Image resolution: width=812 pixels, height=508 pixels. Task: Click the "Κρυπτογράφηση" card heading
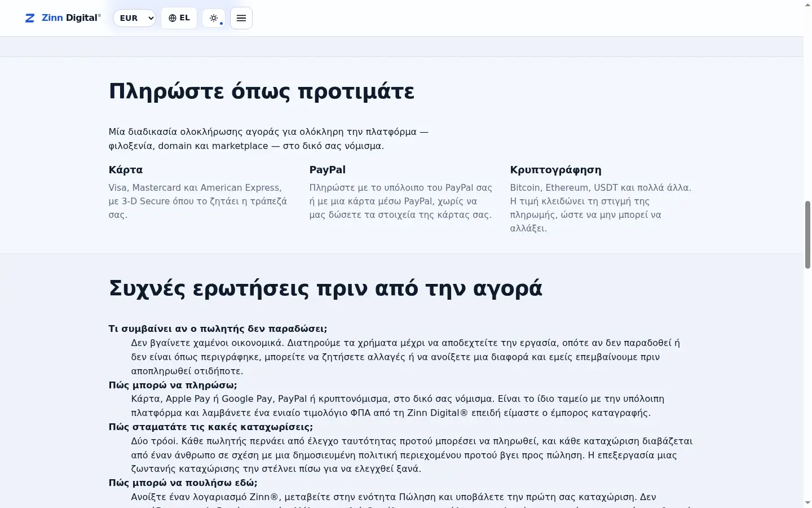click(x=555, y=170)
